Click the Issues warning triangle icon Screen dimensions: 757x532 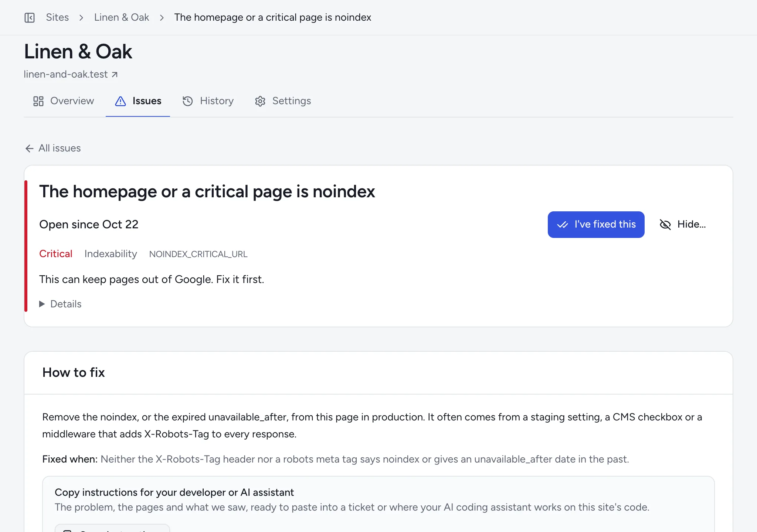click(x=120, y=101)
